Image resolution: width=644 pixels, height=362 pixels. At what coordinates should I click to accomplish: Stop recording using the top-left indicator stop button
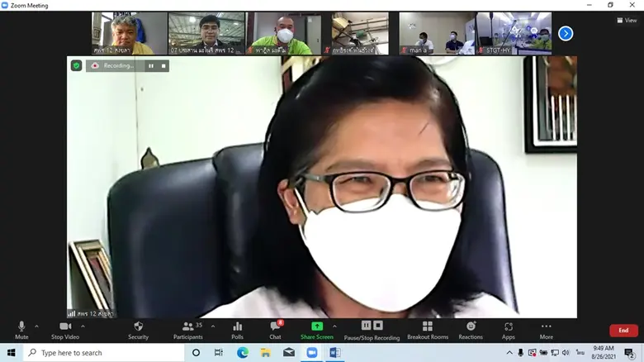click(163, 65)
